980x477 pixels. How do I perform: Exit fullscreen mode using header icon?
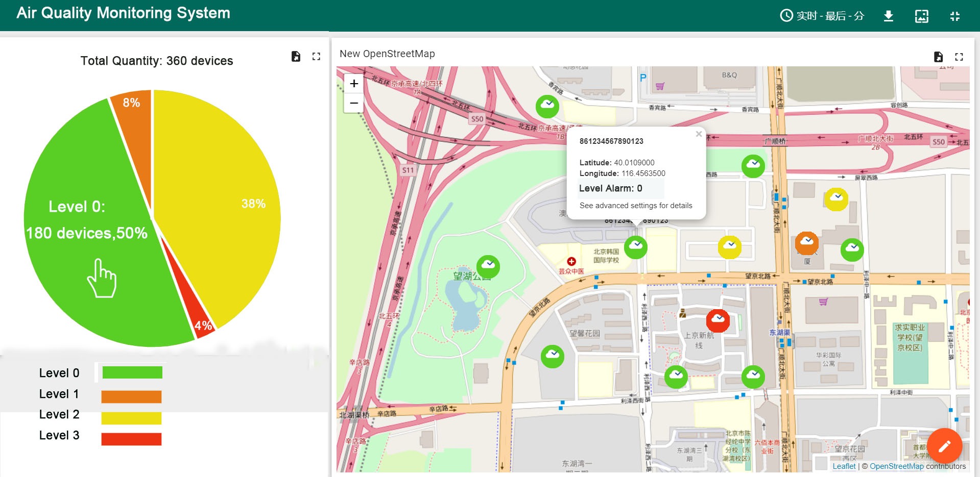point(954,16)
